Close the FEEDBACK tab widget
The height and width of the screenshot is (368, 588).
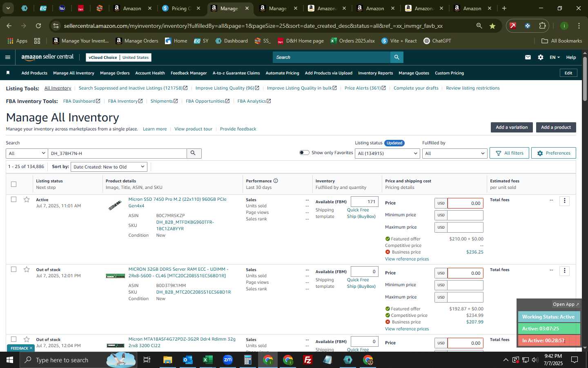pyautogui.click(x=31, y=348)
